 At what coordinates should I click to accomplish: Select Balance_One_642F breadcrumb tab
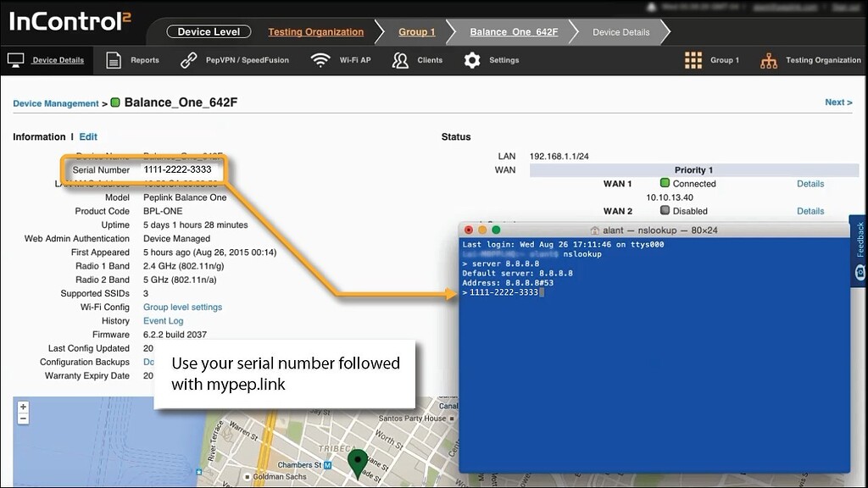click(514, 32)
